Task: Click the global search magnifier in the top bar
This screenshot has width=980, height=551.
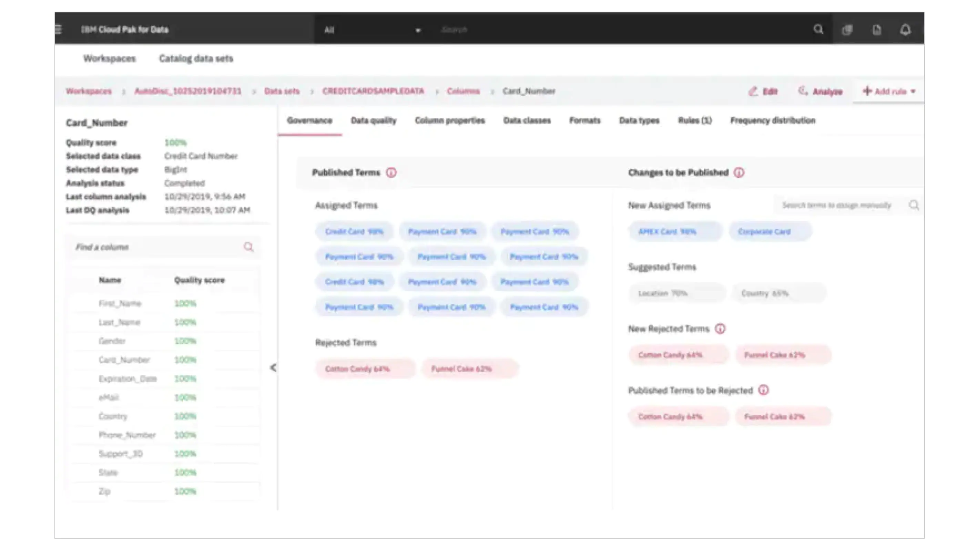Action: click(818, 29)
